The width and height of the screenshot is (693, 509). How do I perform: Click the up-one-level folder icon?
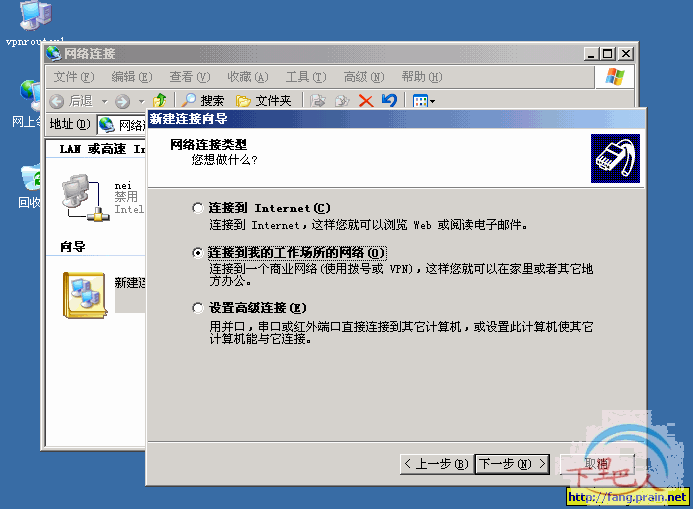(160, 100)
